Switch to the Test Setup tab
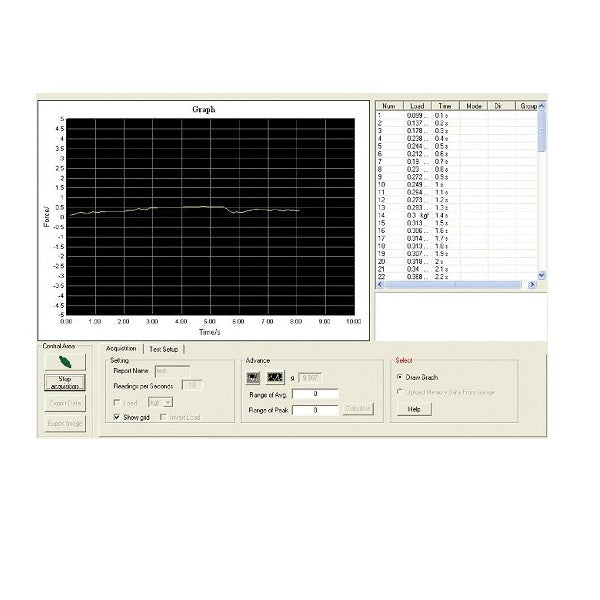 tap(164, 349)
